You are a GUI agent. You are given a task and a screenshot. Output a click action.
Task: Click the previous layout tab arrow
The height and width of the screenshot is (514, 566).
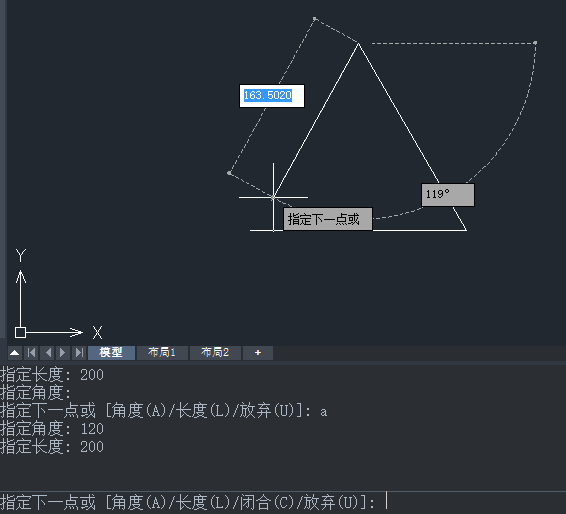[48, 353]
